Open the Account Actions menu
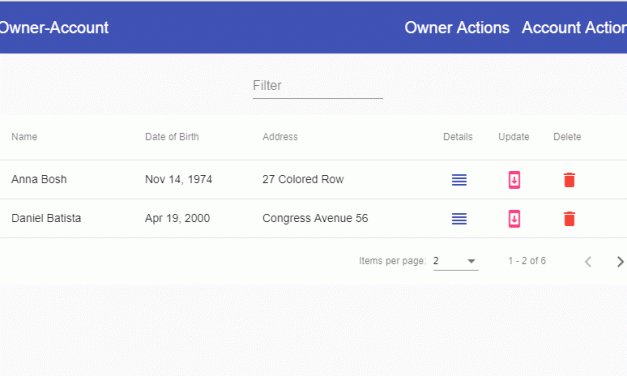The image size is (627, 376). 574,28
